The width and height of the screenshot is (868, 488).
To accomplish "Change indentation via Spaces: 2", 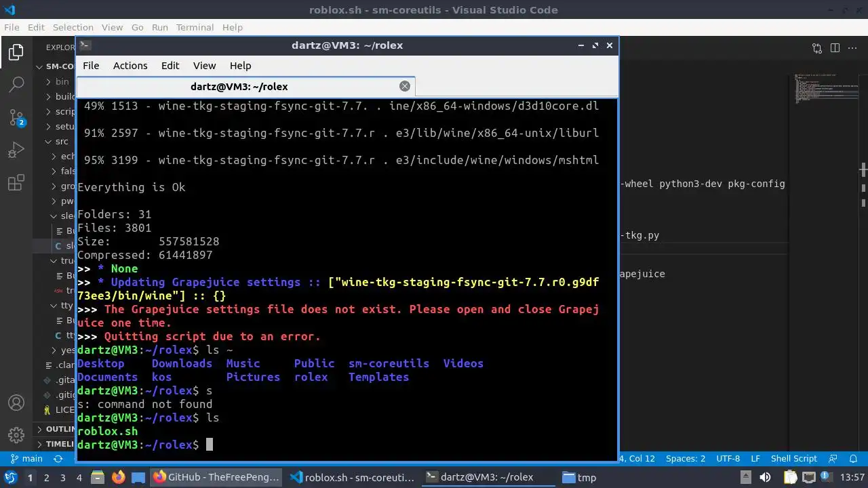I will pos(685,459).
